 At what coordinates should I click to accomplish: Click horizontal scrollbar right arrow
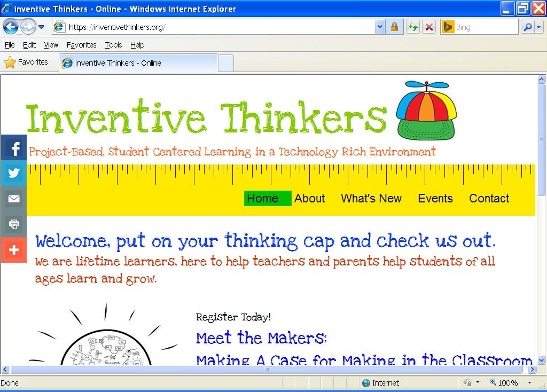[x=532, y=369]
